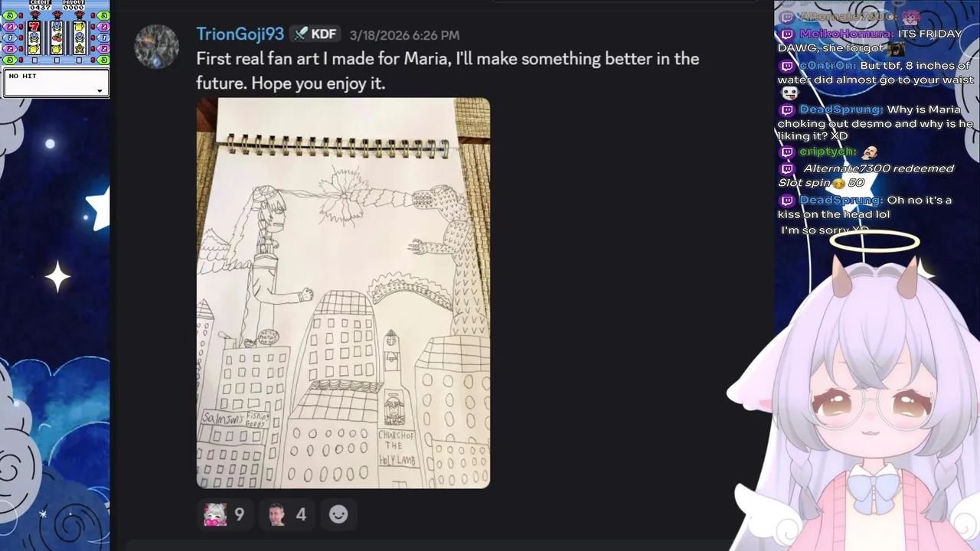Click the ghost emote in c0ntr0n's message

[789, 93]
